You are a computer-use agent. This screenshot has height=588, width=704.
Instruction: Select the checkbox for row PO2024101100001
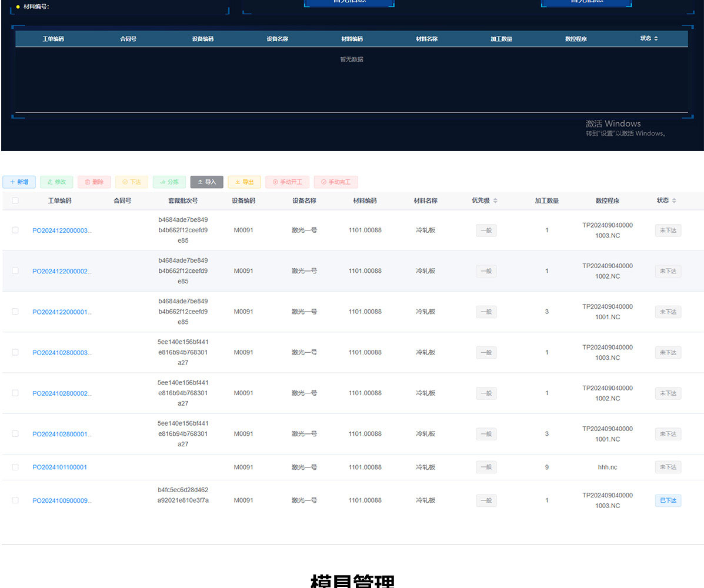tap(15, 467)
